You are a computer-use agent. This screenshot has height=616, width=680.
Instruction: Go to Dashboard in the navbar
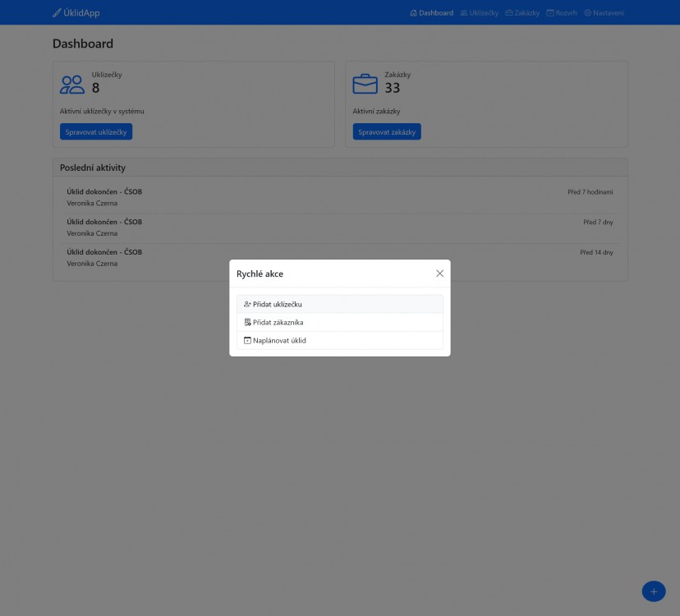(x=431, y=13)
